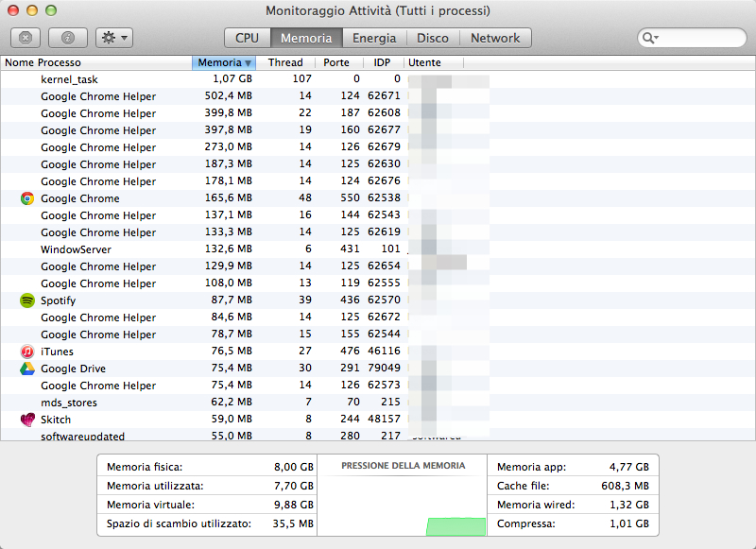The height and width of the screenshot is (549, 756).
Task: Click the Pressione della Memoria heading
Action: pyautogui.click(x=404, y=466)
